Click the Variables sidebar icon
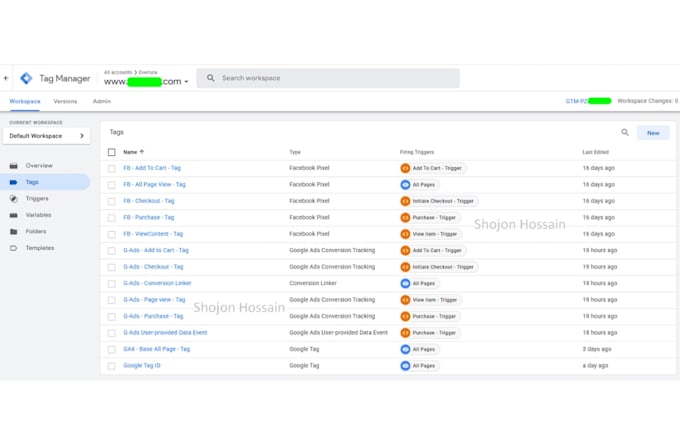Image resolution: width=680 pixels, height=445 pixels. tap(14, 215)
